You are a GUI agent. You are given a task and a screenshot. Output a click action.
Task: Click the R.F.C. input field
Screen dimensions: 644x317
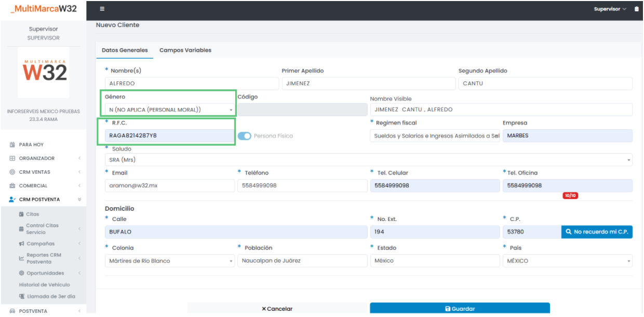pyautogui.click(x=169, y=136)
